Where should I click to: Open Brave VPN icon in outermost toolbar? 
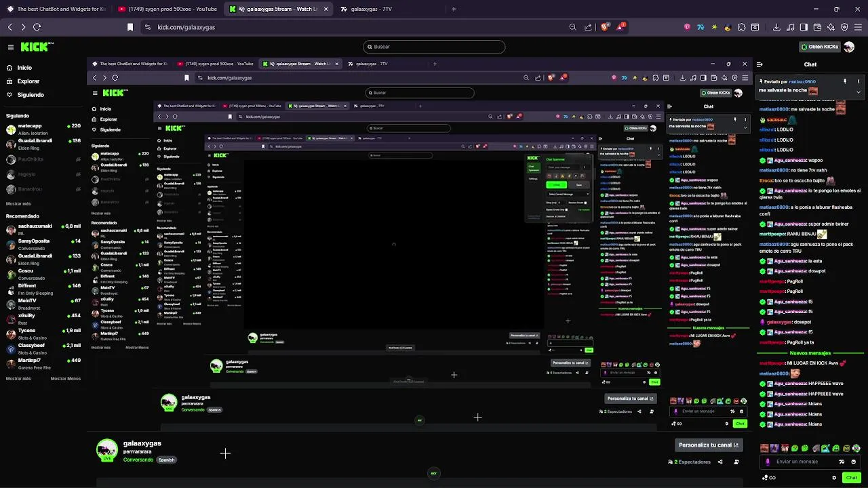point(844,27)
